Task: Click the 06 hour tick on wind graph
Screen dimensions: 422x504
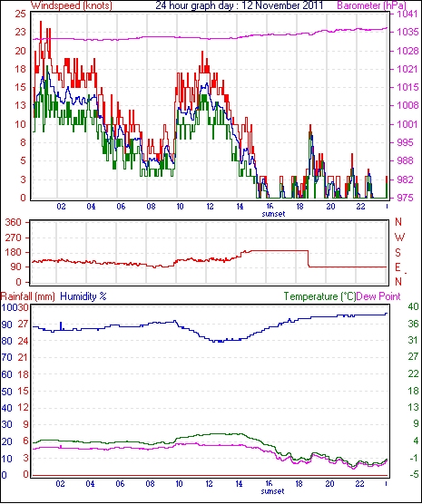Action: (121, 207)
